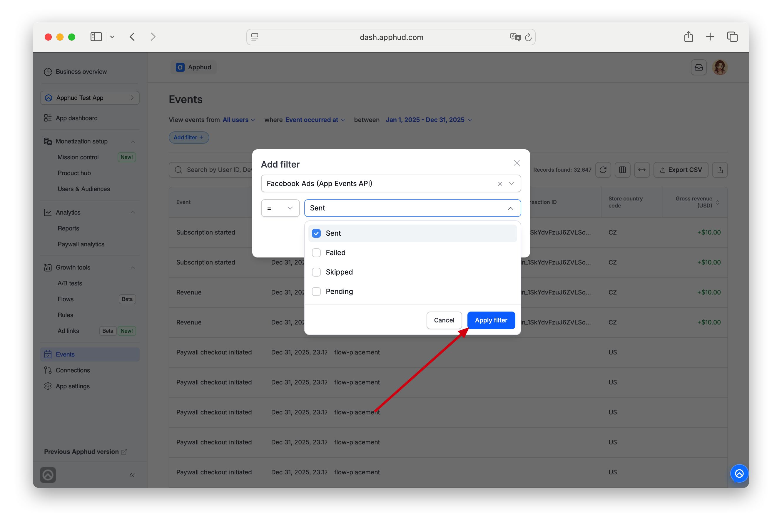Screen dimensions: 782x532
Task: Click the Apphud breadcrumb chip
Action: tap(193, 67)
